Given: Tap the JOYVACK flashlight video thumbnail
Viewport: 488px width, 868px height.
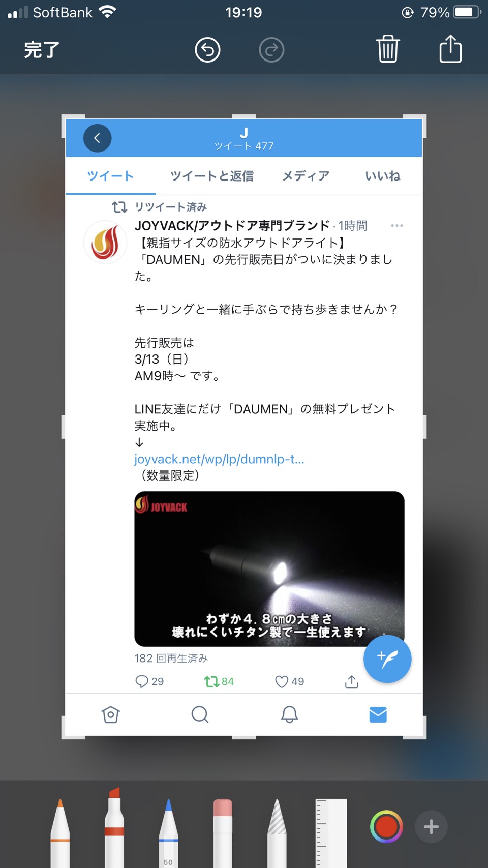Looking at the screenshot, I should pos(269,568).
